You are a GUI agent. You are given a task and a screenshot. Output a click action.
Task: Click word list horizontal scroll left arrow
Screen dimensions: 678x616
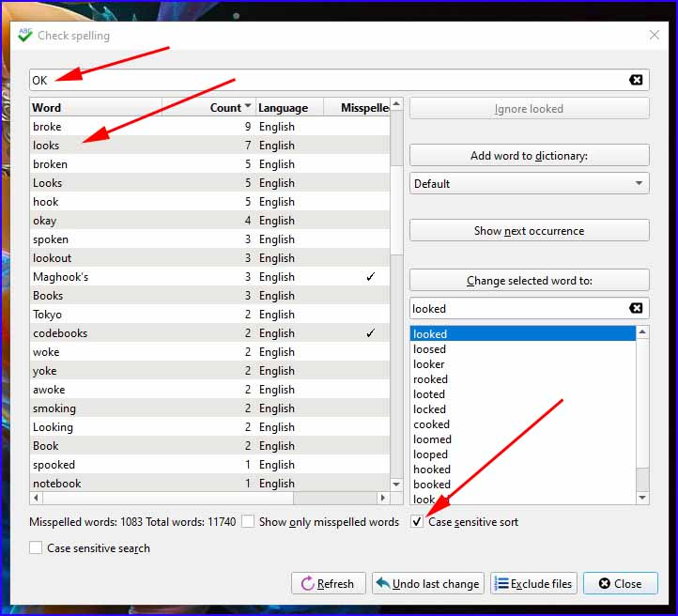pyautogui.click(x=36, y=498)
